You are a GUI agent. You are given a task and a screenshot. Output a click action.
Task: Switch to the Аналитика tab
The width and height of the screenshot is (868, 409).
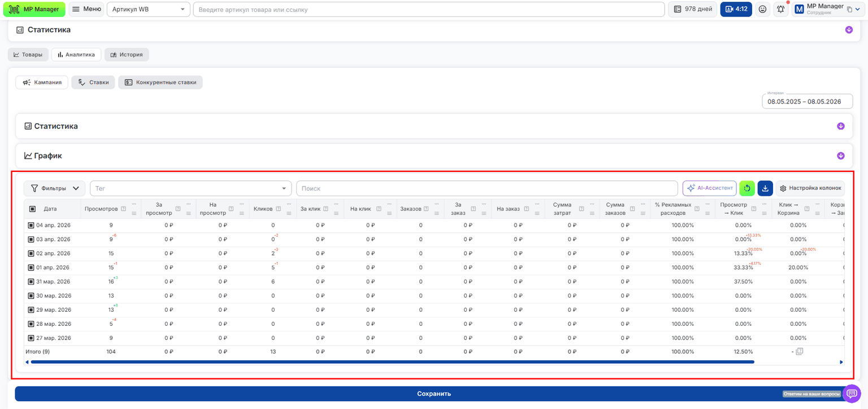pyautogui.click(x=76, y=55)
